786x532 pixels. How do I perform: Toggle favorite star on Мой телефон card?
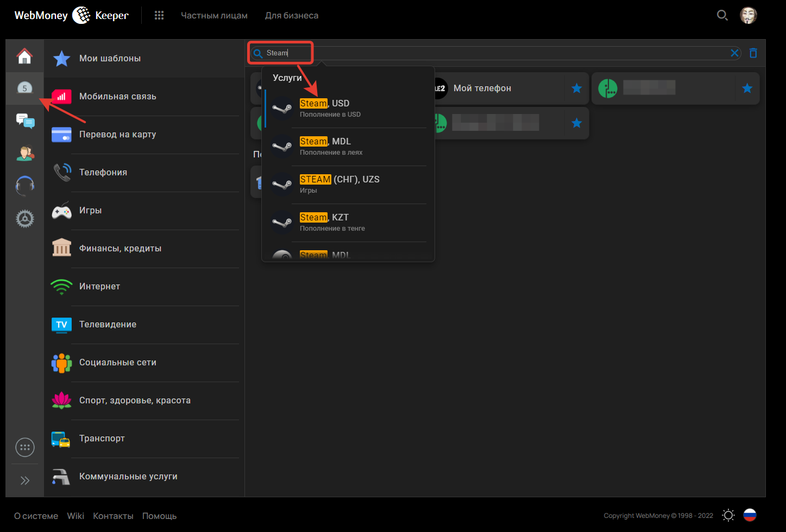pos(577,88)
